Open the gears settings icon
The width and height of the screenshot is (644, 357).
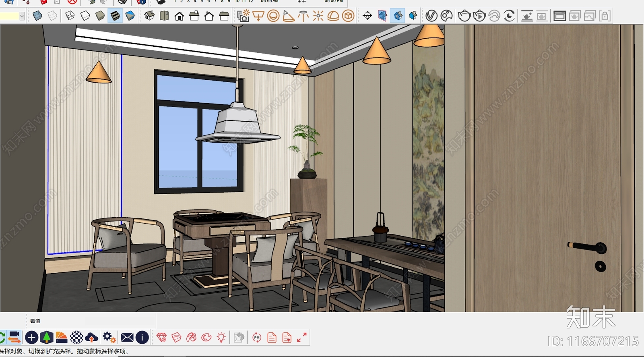109,337
